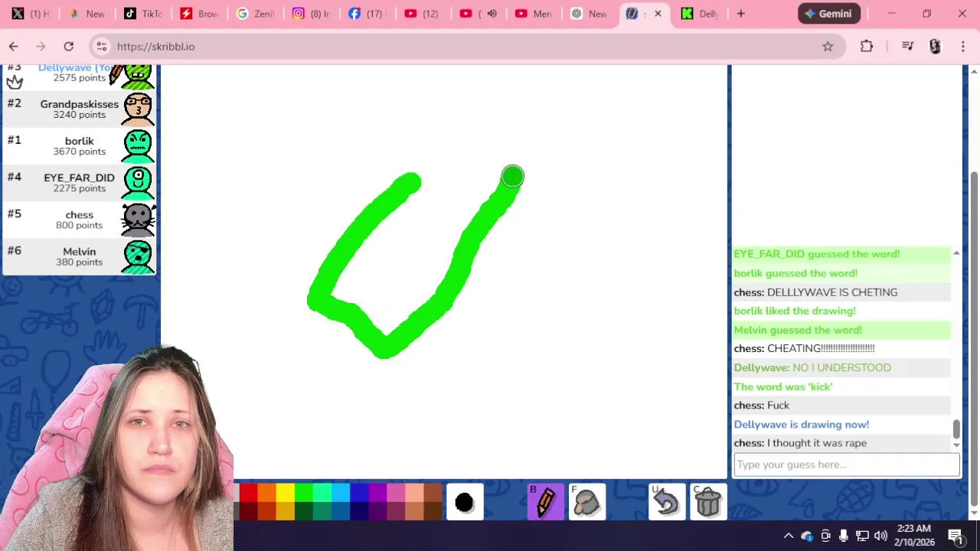
Task: Pick the light blue color swatch
Action: click(x=341, y=493)
